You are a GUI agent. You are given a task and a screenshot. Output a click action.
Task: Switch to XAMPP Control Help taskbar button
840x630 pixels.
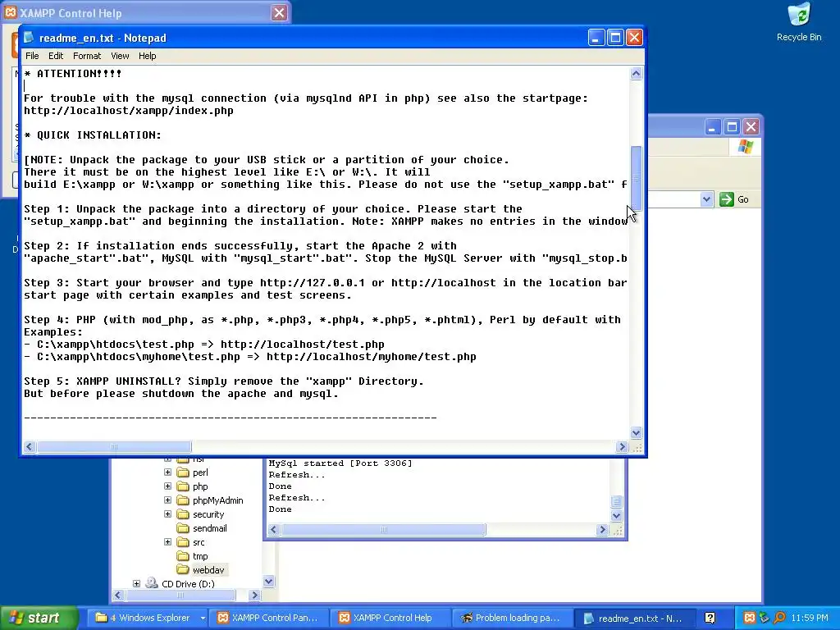pos(389,619)
